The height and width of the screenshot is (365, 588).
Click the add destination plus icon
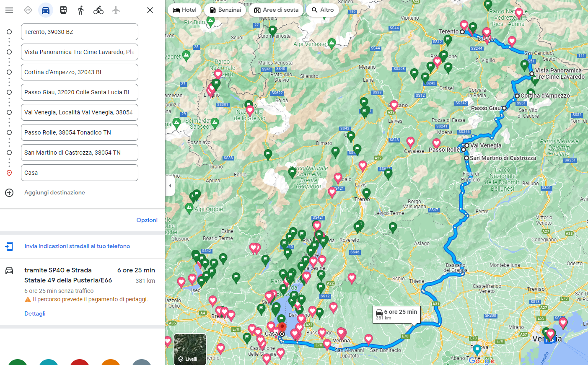[x=9, y=193]
